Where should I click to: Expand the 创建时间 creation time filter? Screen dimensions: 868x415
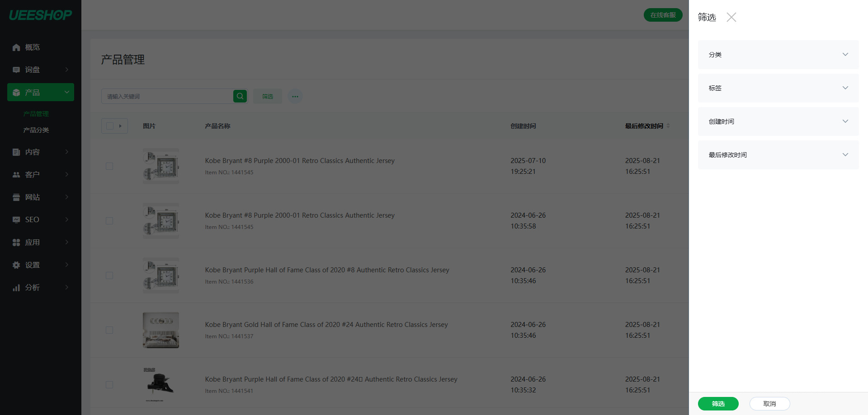pyautogui.click(x=778, y=121)
